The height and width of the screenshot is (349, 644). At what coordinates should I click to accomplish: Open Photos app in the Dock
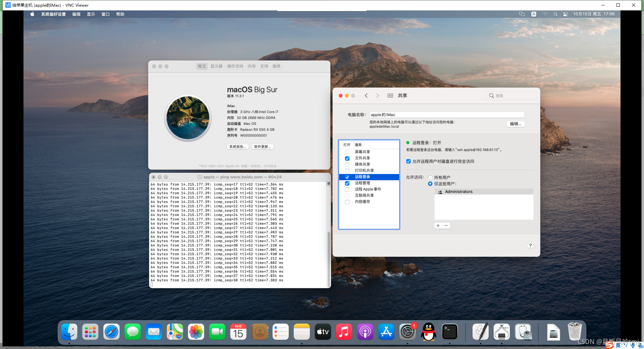pos(196,332)
